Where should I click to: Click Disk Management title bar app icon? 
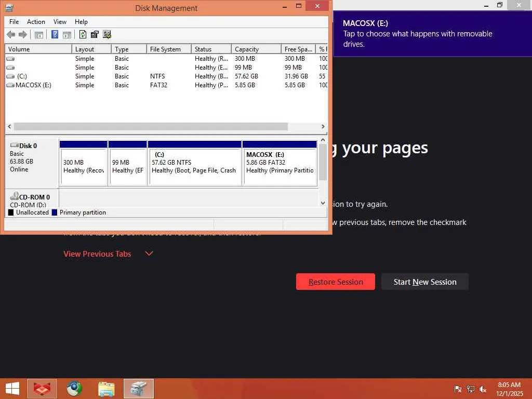pos(9,7)
